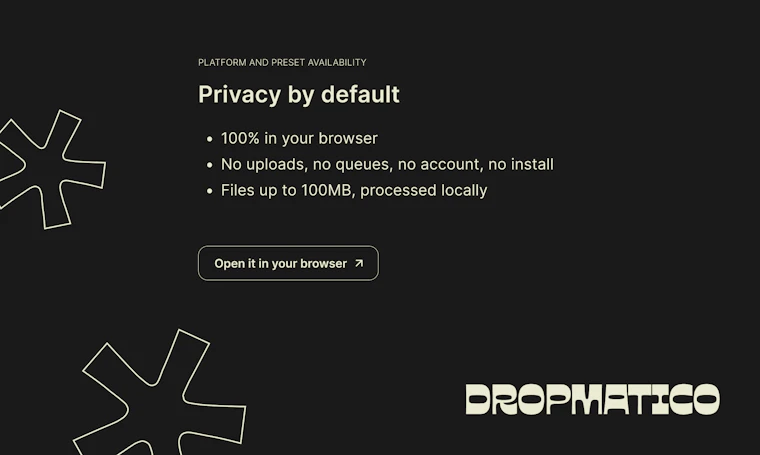Click the DROPMATICO wordmark logo
Screen dimensions: 760x455
(x=592, y=399)
